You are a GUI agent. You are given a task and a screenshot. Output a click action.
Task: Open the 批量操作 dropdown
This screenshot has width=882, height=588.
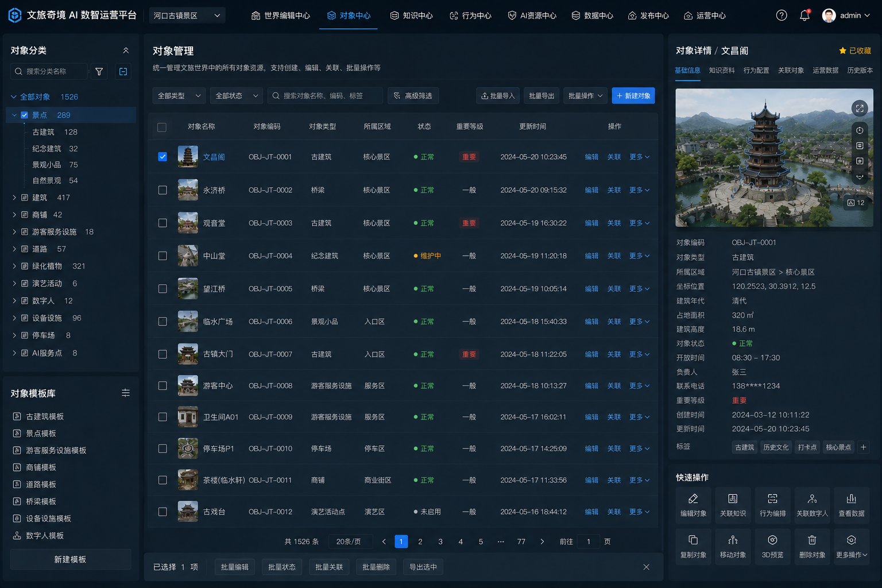point(585,96)
